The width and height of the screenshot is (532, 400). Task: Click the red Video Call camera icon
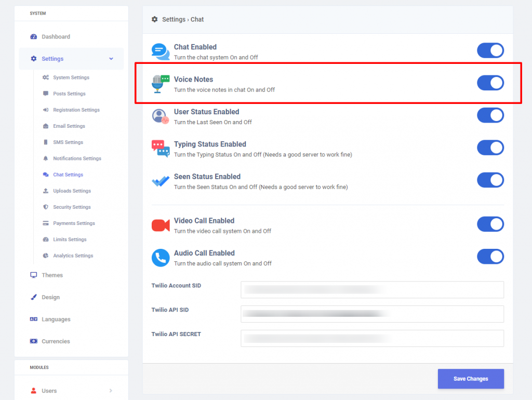[161, 225]
